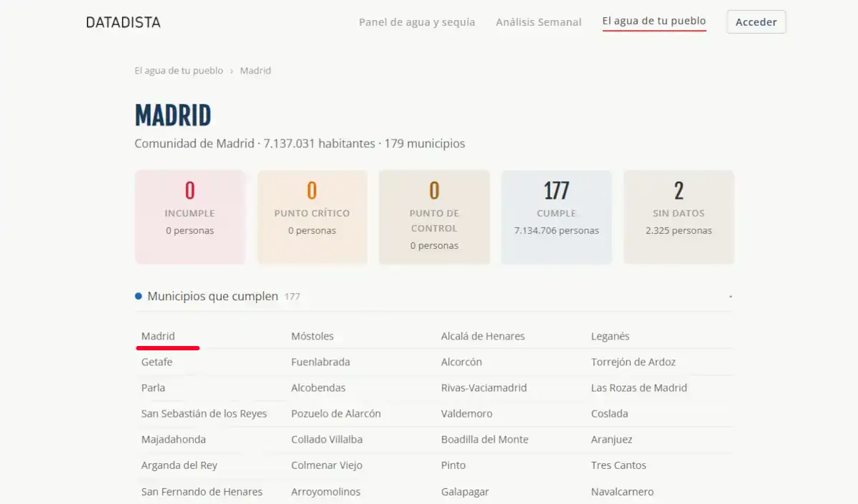858x504 pixels.
Task: Open the Móstoles municipality link
Action: [312, 336]
